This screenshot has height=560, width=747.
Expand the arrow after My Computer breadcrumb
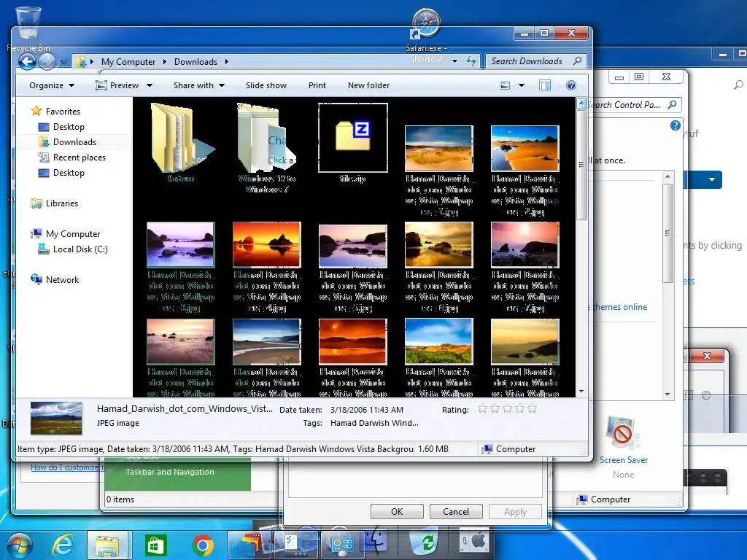(164, 62)
